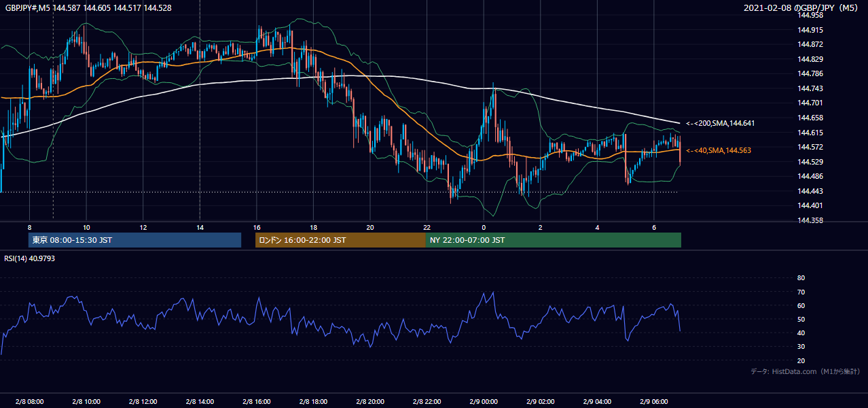The image size is (868, 408).
Task: Click the RSI 60 level label
Action: [x=801, y=305]
